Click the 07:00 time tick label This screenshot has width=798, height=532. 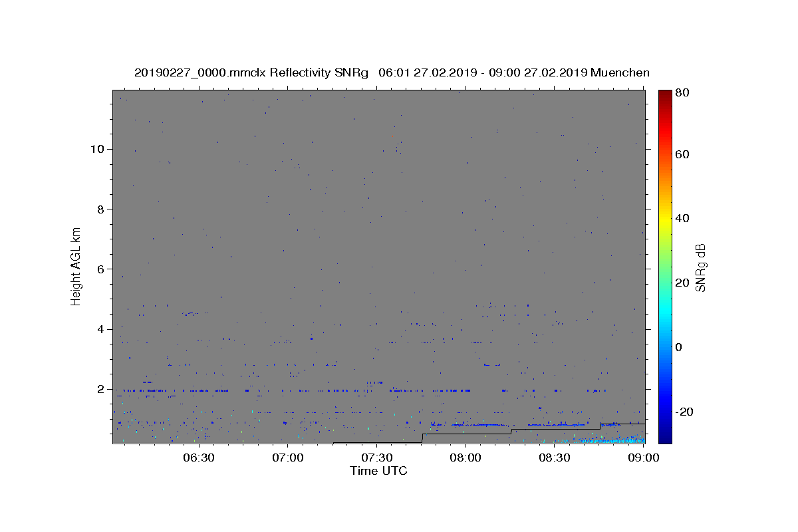pos(288,458)
